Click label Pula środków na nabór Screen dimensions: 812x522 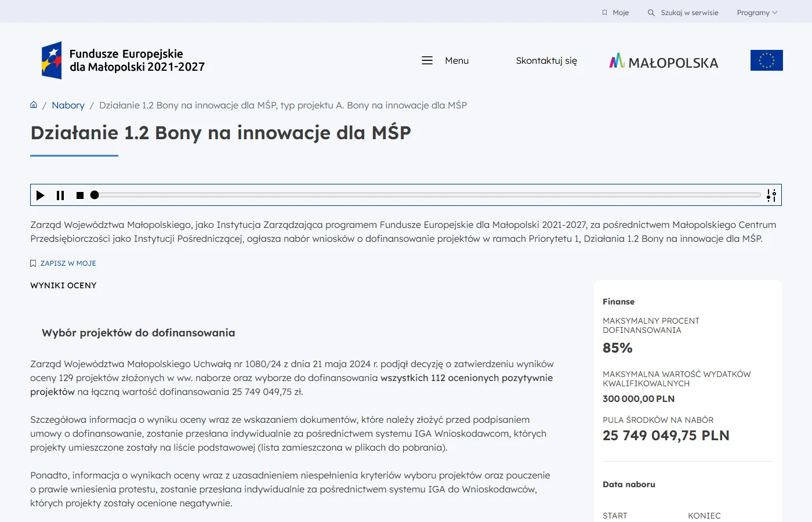658,420
